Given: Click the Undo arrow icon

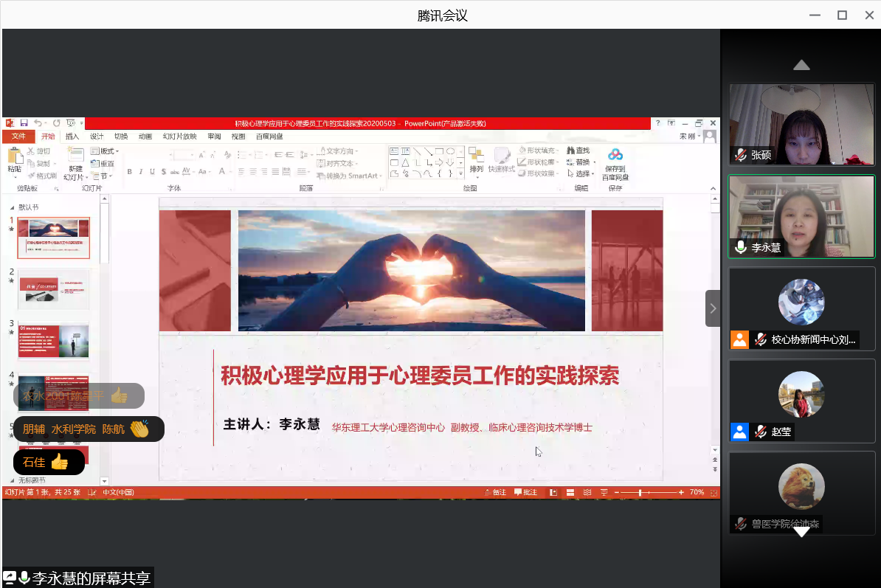Looking at the screenshot, I should click(38, 123).
